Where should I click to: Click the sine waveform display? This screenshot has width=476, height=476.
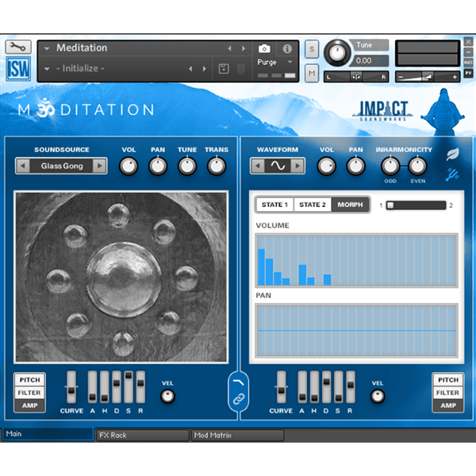click(x=278, y=166)
